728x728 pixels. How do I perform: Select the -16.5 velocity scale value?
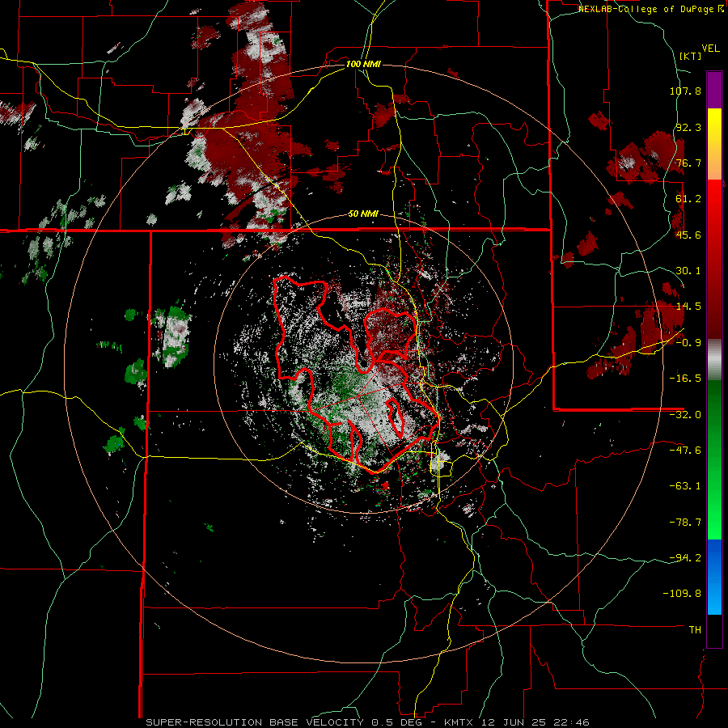coord(685,379)
